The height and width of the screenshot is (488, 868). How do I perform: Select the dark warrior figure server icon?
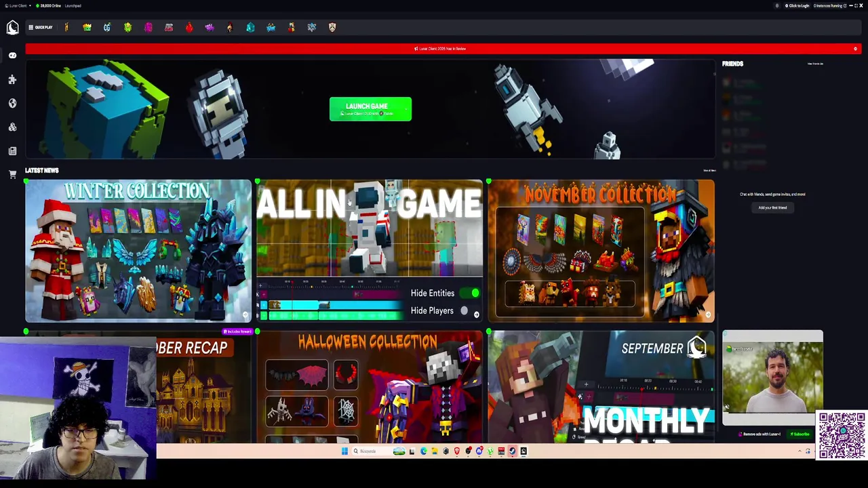coord(230,27)
